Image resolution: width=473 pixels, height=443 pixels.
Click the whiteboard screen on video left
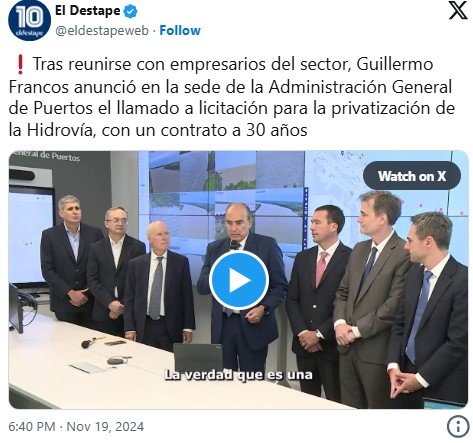click(31, 237)
